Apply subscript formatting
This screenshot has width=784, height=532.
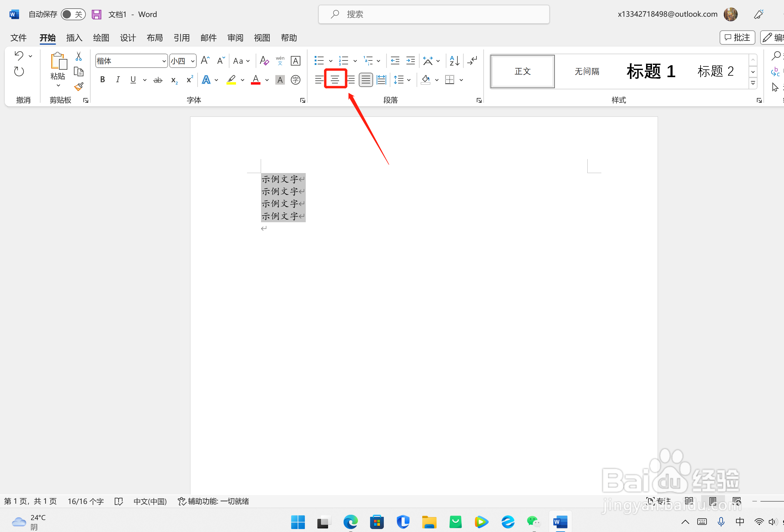[x=174, y=80]
